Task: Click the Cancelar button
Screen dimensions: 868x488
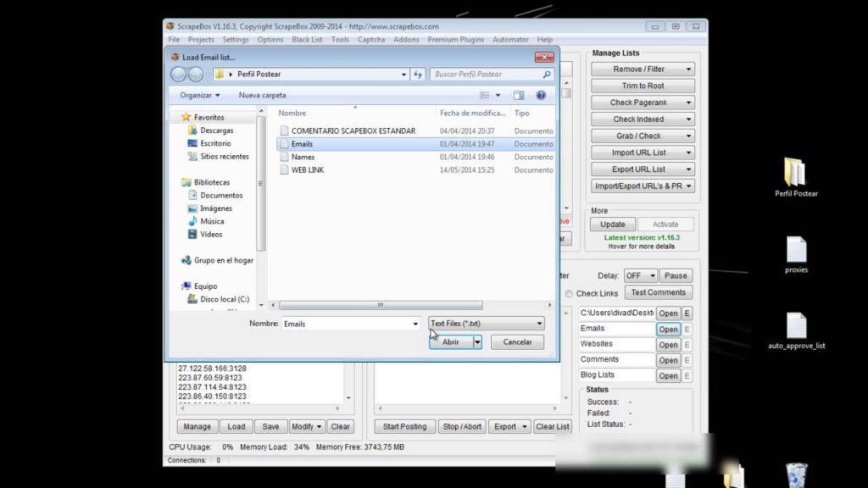Action: point(518,342)
